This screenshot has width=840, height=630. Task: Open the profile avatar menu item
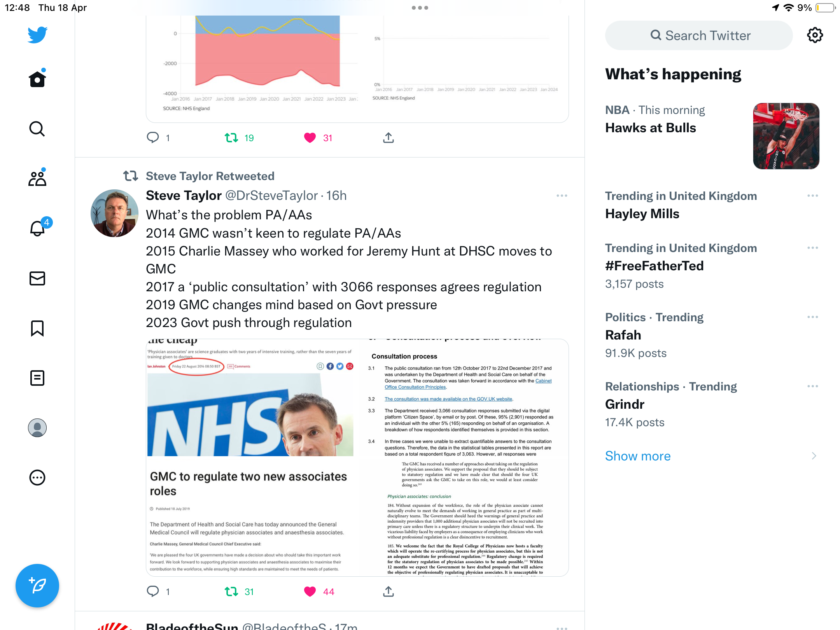(x=37, y=428)
